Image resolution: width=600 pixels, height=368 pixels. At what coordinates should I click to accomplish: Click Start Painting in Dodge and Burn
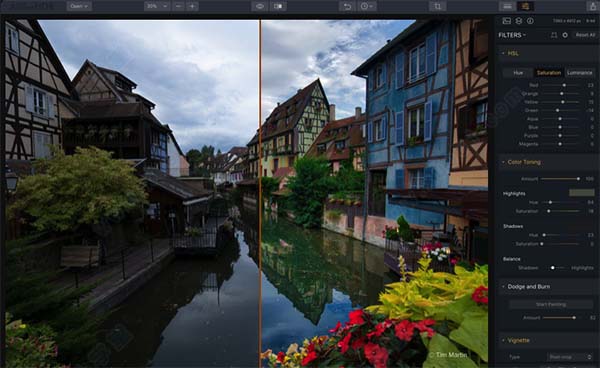coord(551,304)
